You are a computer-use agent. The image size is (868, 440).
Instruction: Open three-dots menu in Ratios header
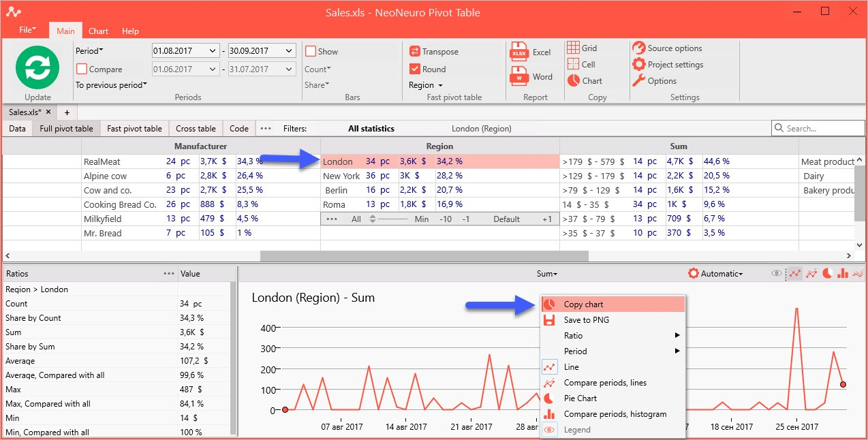click(169, 273)
